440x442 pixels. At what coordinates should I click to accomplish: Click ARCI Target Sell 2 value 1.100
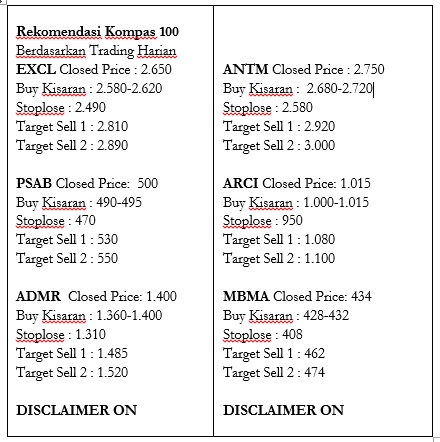(x=320, y=258)
